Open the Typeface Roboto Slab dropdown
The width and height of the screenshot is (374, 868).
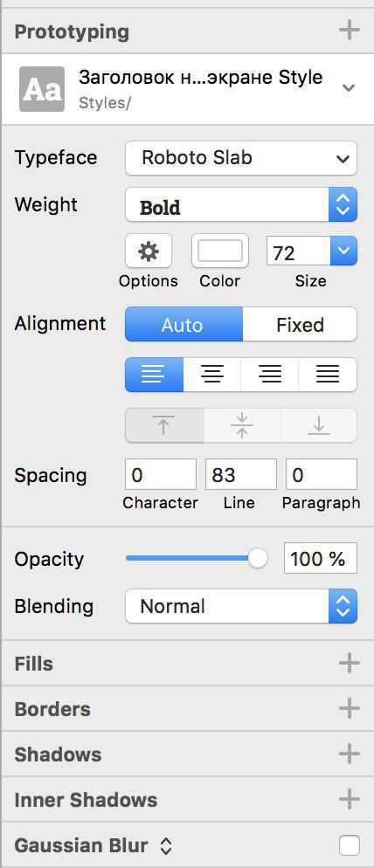coord(241,158)
